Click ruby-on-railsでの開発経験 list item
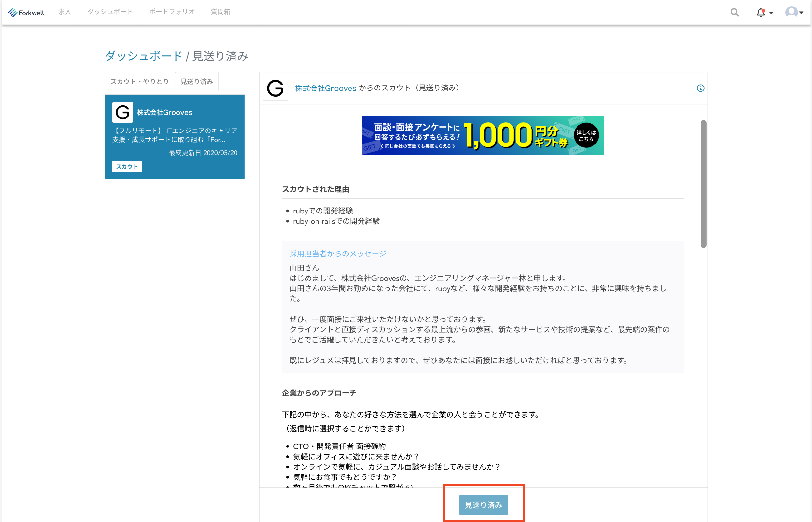Image resolution: width=812 pixels, height=522 pixels. click(x=336, y=221)
